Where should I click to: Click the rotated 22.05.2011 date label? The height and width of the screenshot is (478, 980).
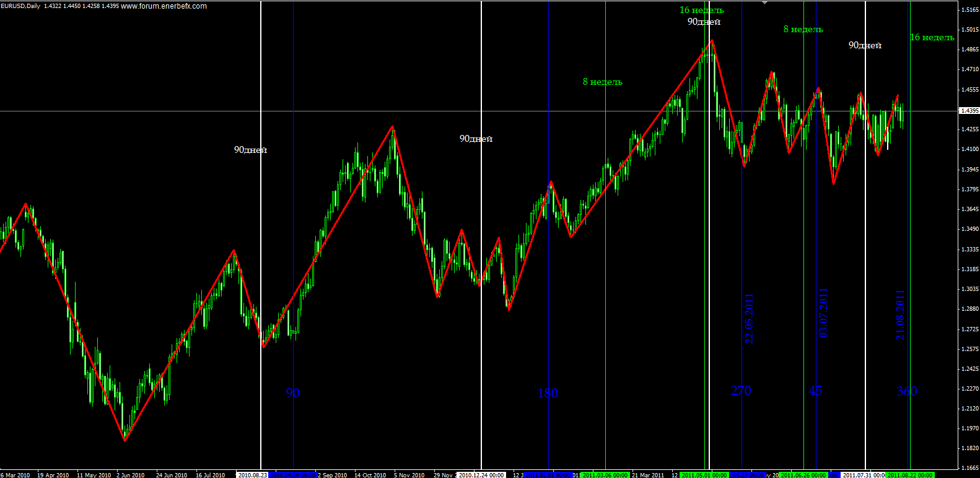[x=749, y=318]
